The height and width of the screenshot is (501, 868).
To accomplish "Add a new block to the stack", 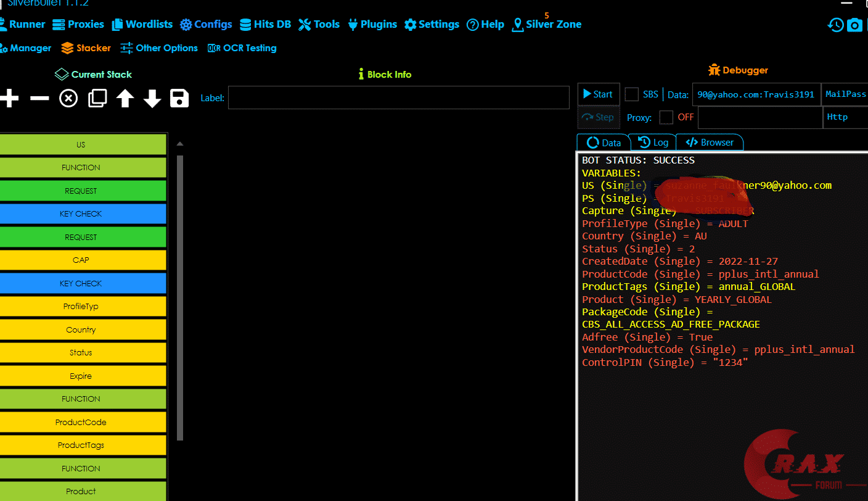I will coord(9,98).
